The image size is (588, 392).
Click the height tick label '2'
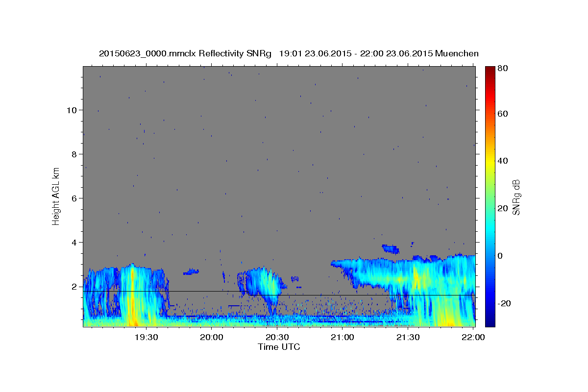[74, 287]
